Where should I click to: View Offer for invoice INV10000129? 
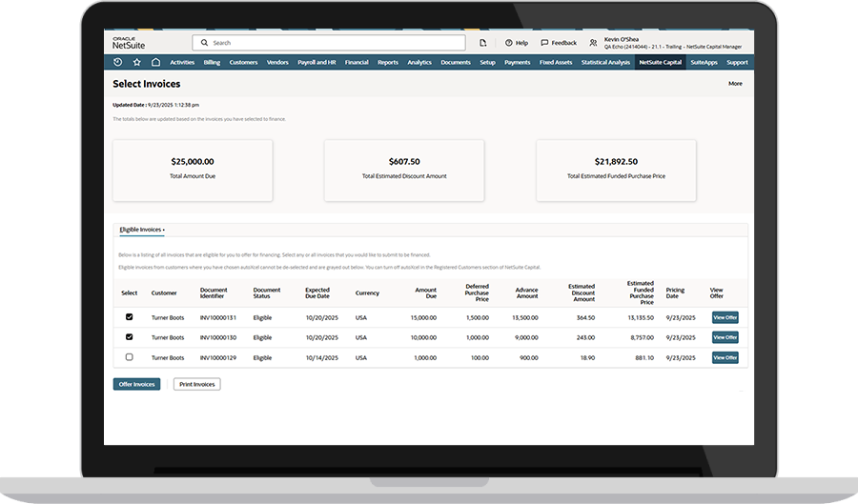(x=725, y=357)
